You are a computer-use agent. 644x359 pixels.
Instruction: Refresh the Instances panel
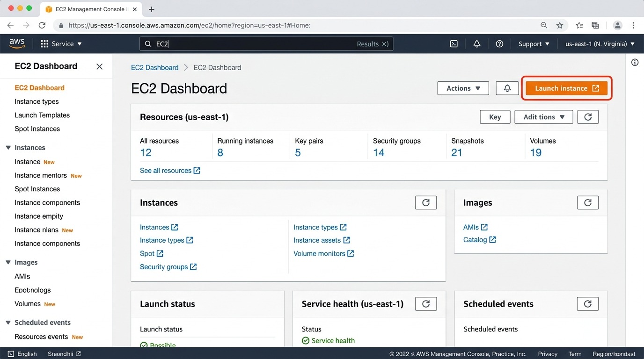tap(426, 202)
